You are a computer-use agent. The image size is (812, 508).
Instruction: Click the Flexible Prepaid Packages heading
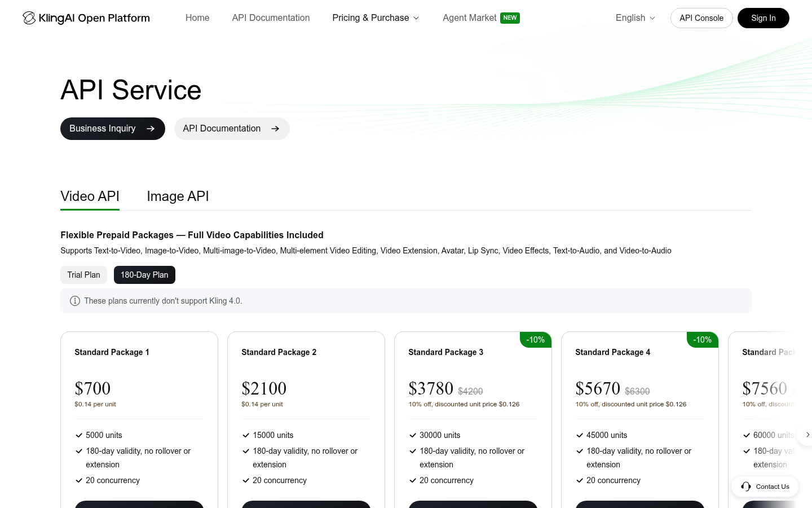point(192,235)
